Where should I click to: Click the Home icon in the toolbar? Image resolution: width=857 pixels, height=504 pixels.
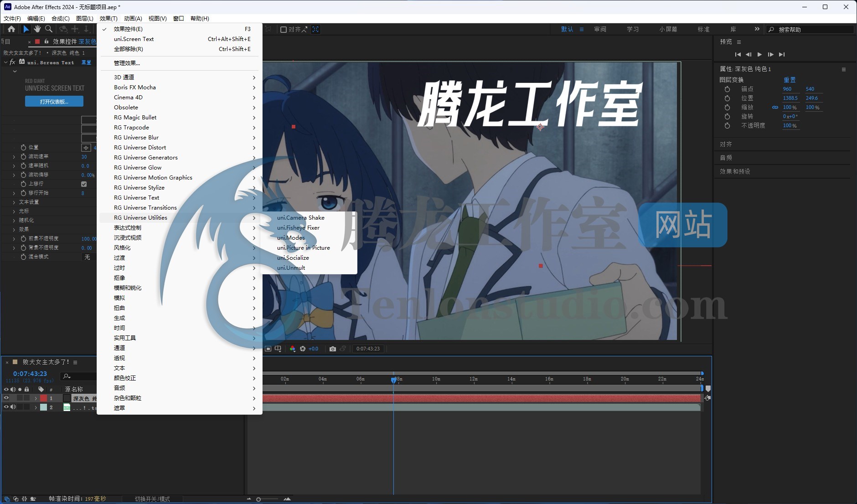tap(11, 29)
